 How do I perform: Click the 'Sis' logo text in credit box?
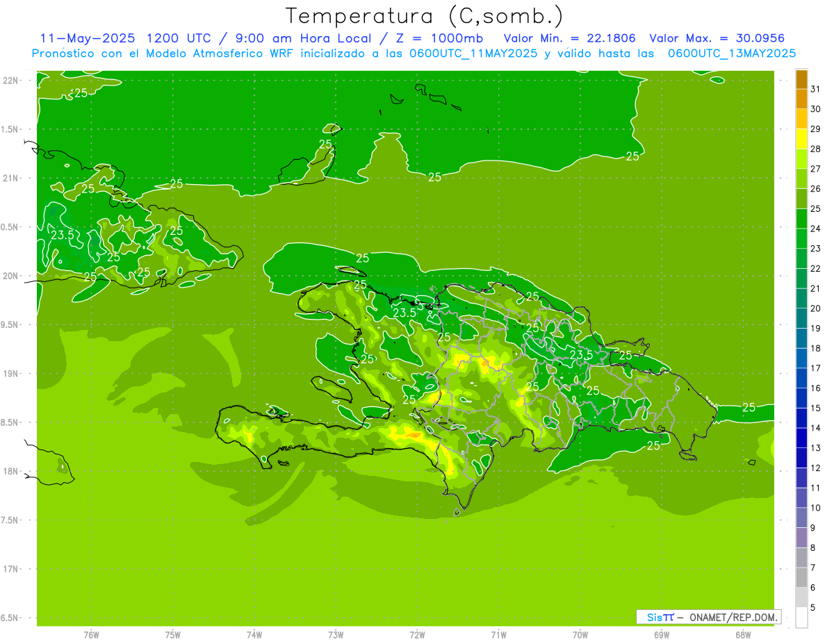pyautogui.click(x=654, y=617)
